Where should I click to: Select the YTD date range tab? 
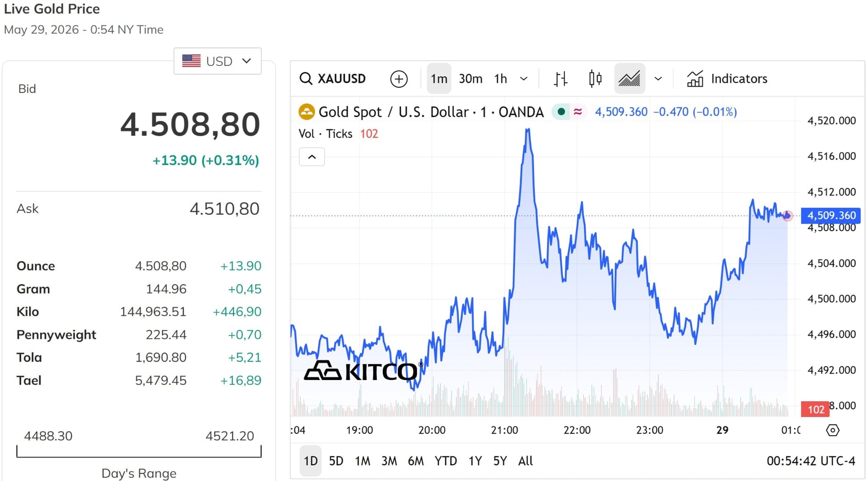click(x=446, y=461)
